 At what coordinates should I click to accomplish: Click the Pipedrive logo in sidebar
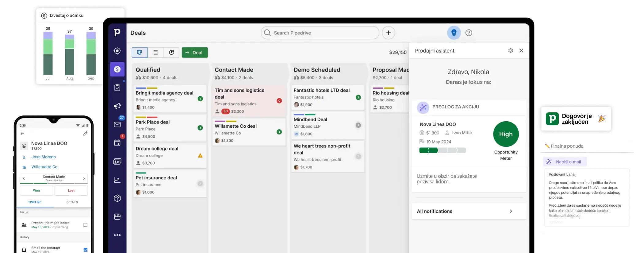[x=117, y=32]
